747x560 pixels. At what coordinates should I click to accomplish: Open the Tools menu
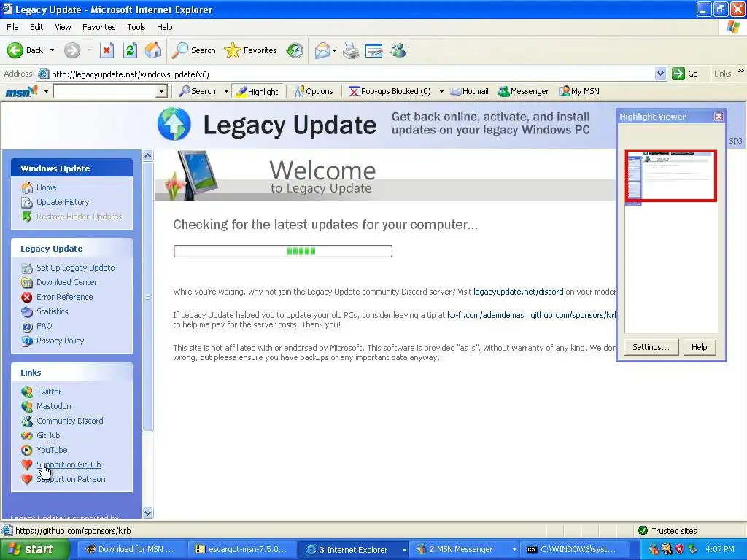tap(136, 27)
